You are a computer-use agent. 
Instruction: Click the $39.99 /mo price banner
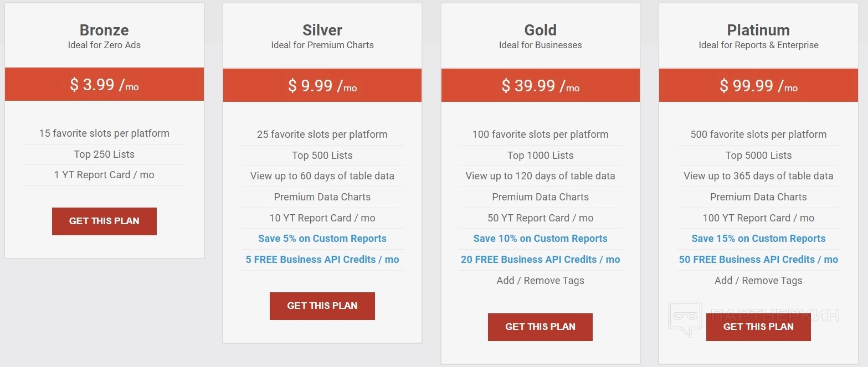tap(540, 86)
